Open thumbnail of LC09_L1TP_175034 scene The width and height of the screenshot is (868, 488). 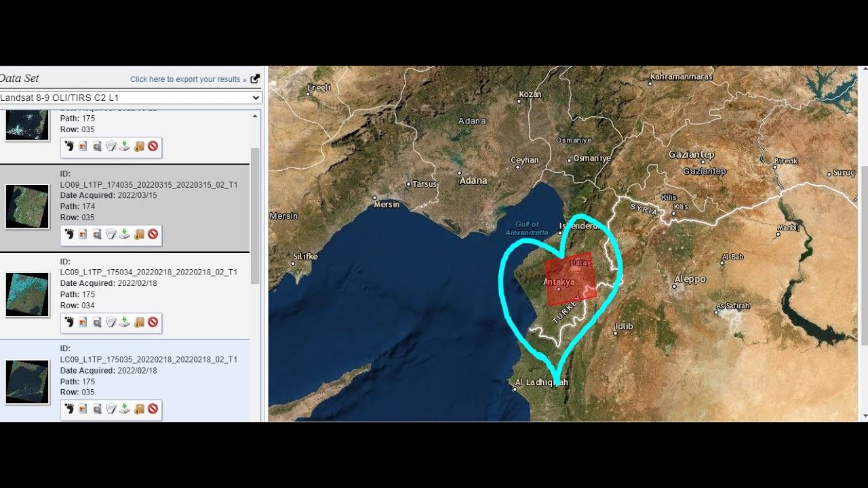(27, 295)
